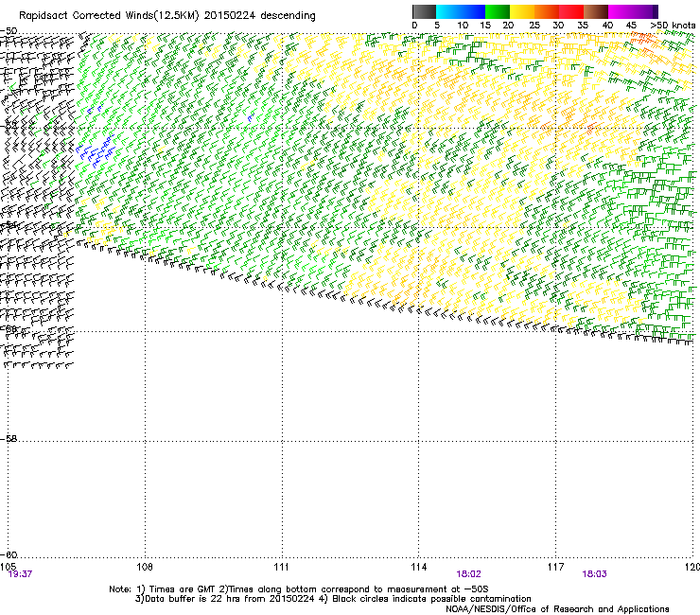Click the yellow 20-25 knots color segment
Screen dimensions: 700x615
point(522,11)
